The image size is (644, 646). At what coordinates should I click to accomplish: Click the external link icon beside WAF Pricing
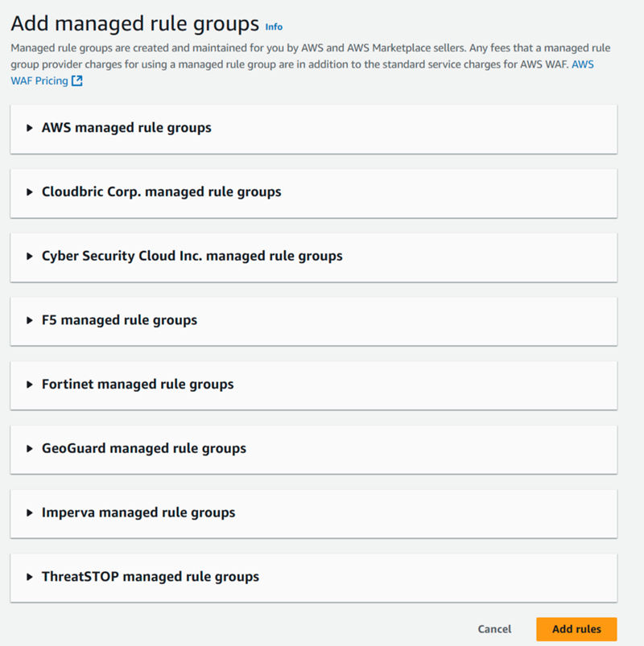(77, 80)
